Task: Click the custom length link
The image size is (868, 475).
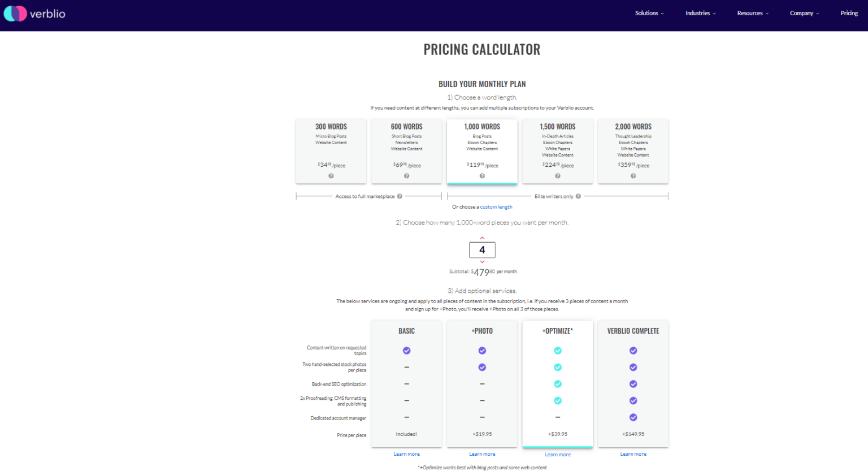Action: (x=496, y=207)
